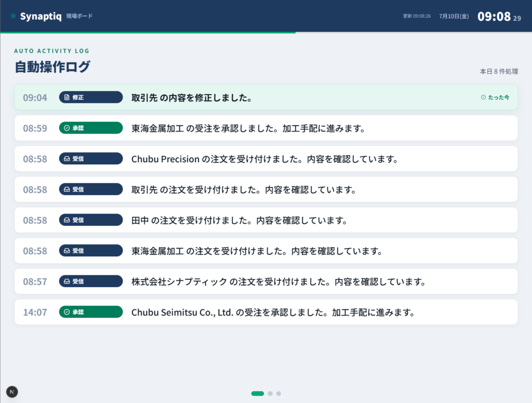Click the 修正 badge on the 09:04 row

91,97
